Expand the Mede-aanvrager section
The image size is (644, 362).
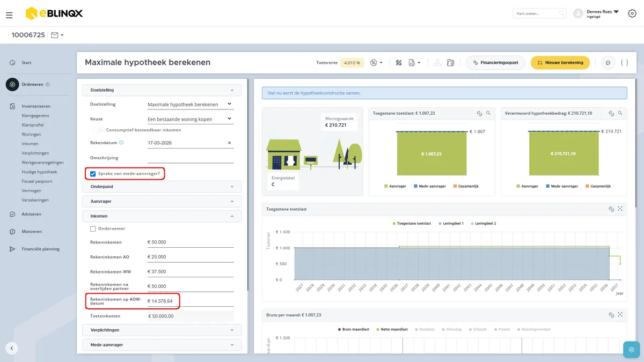[x=162, y=345]
